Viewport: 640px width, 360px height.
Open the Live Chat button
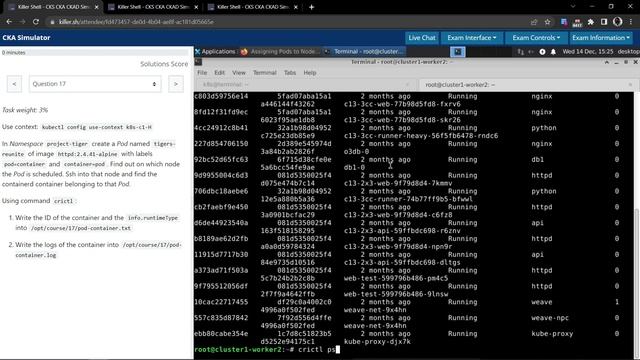(422, 38)
